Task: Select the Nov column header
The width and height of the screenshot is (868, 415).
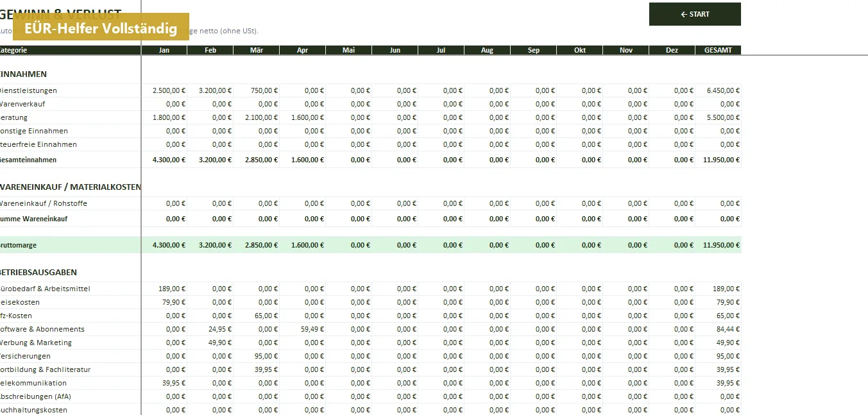Action: 626,50
